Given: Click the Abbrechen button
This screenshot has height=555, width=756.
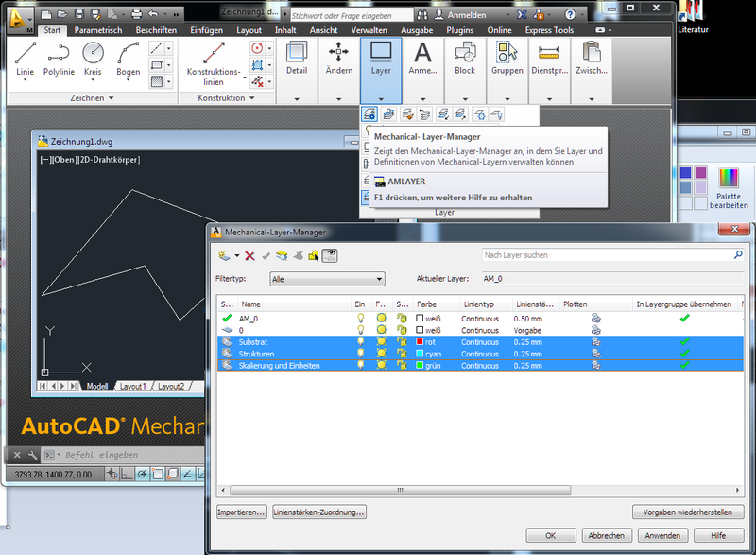Looking at the screenshot, I should (607, 536).
